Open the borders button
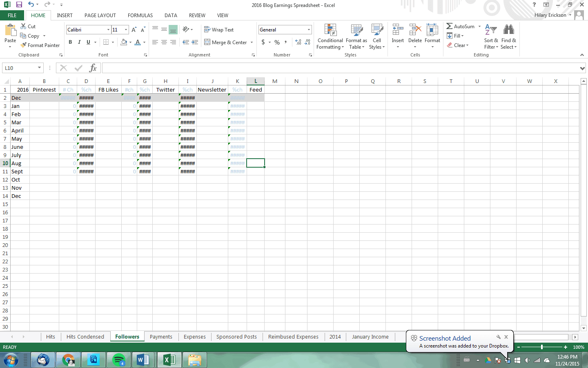This screenshot has width=588, height=368. (x=106, y=42)
